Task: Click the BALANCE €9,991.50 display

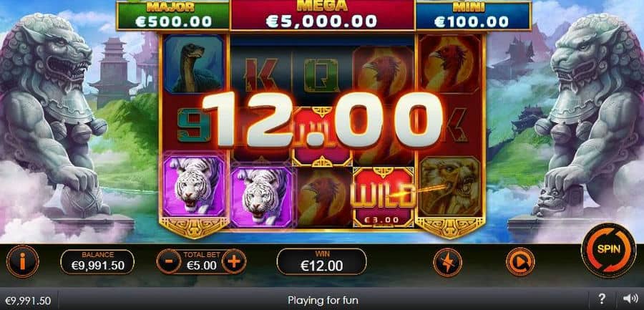Action: click(97, 261)
